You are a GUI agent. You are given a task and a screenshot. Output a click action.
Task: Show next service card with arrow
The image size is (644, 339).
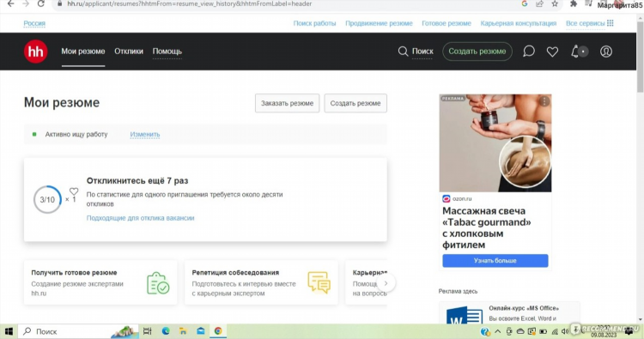point(386,283)
